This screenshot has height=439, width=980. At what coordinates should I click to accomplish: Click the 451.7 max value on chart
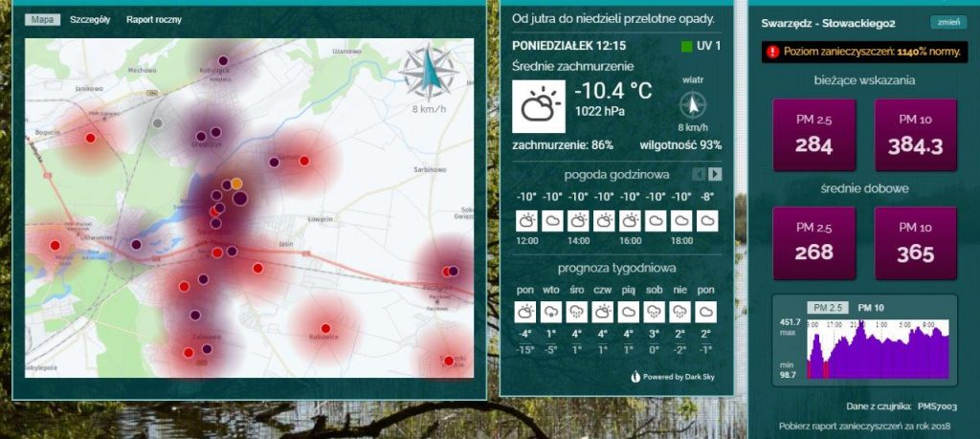[x=790, y=322]
